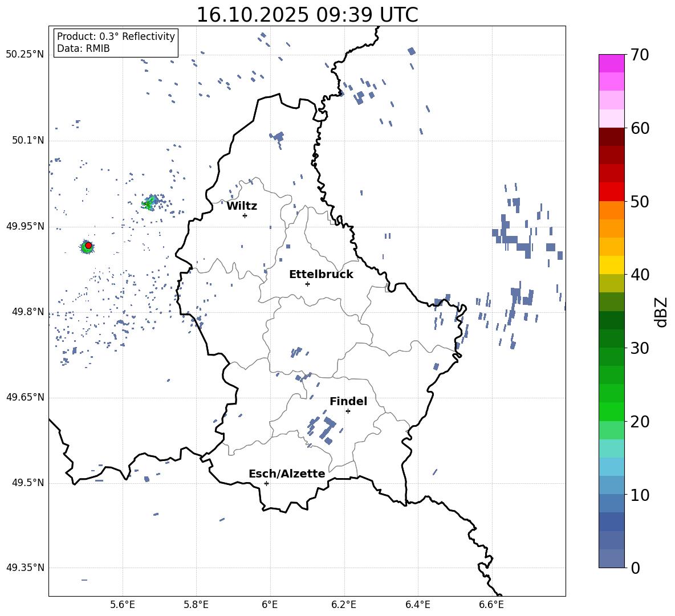Pick the dark red swatch just below 60

[x=611, y=137]
